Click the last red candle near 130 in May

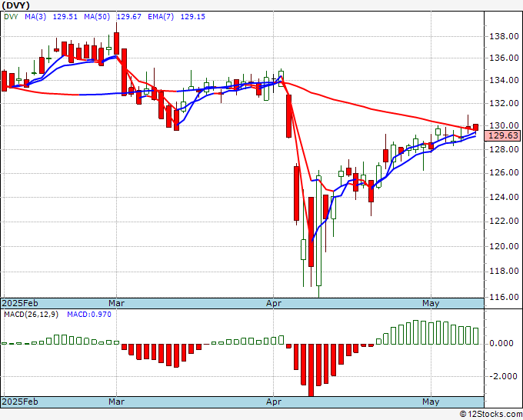point(475,127)
